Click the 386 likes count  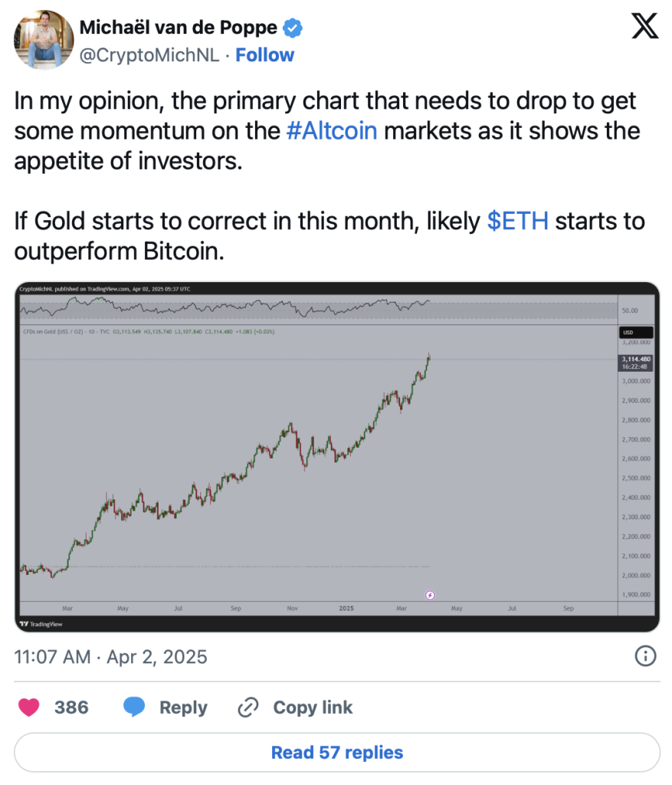click(71, 707)
